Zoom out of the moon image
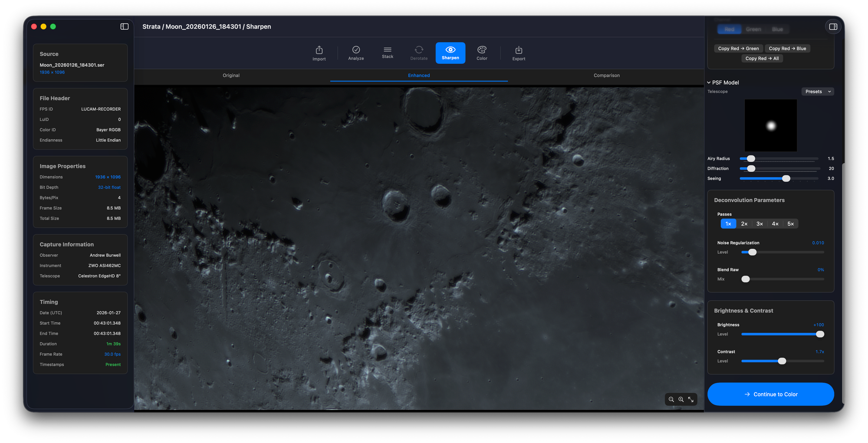Image resolution: width=868 pixels, height=443 pixels. click(671, 399)
